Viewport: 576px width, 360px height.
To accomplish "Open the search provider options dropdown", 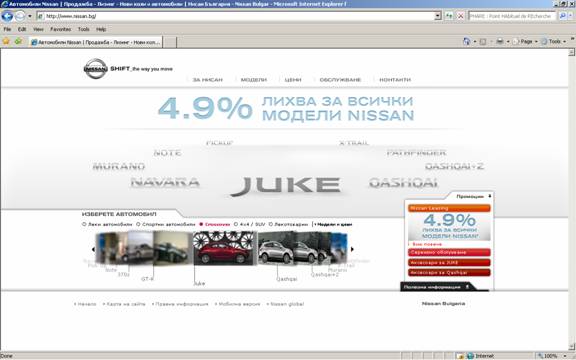I will pos(571,16).
